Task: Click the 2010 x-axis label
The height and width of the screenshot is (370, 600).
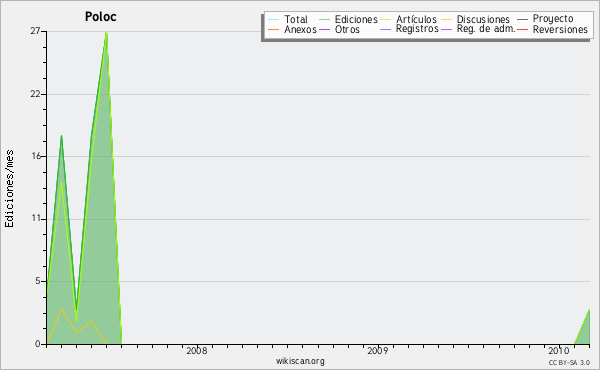Action: point(559,350)
